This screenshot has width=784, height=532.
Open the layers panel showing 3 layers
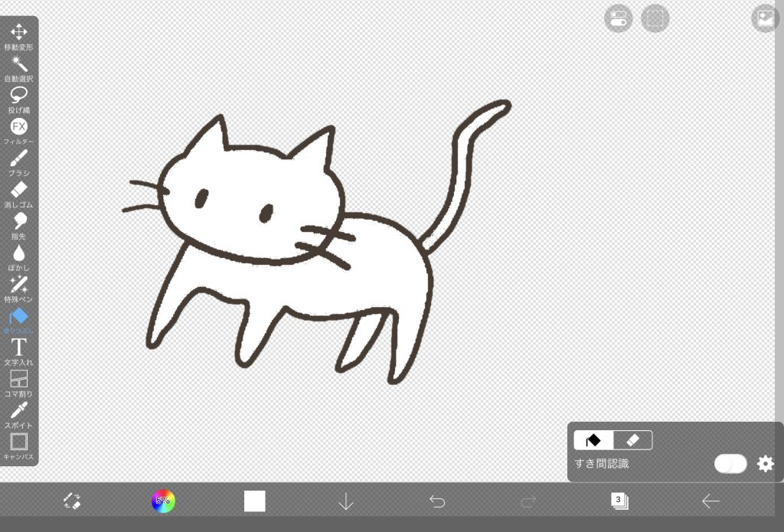pyautogui.click(x=619, y=501)
